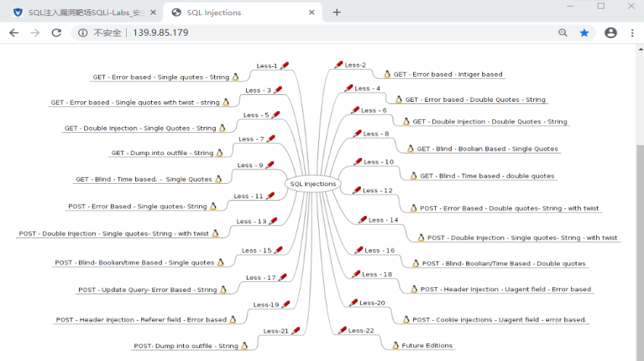Click the browser back arrow button
Screen dimensions: 644x361
pos(14,33)
